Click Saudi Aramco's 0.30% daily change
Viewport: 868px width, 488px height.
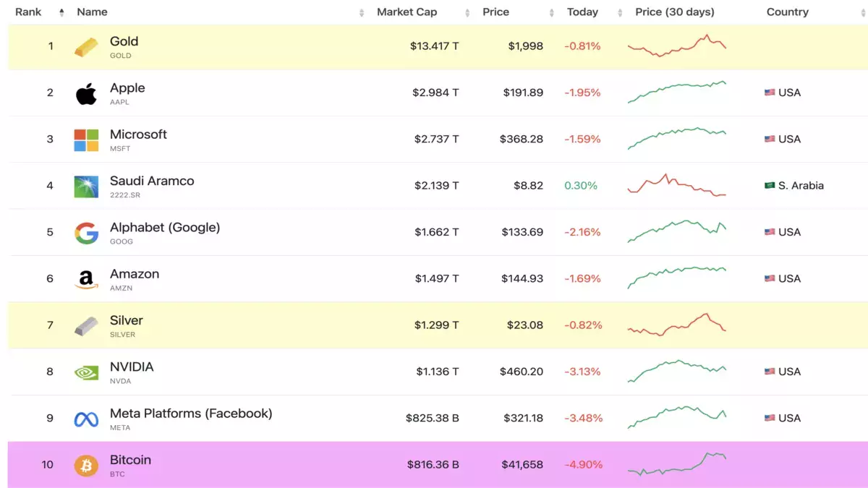(581, 186)
